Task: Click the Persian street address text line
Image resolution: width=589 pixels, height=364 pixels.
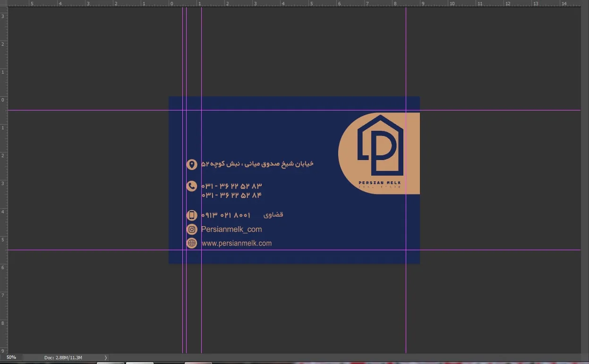Action: [257, 164]
